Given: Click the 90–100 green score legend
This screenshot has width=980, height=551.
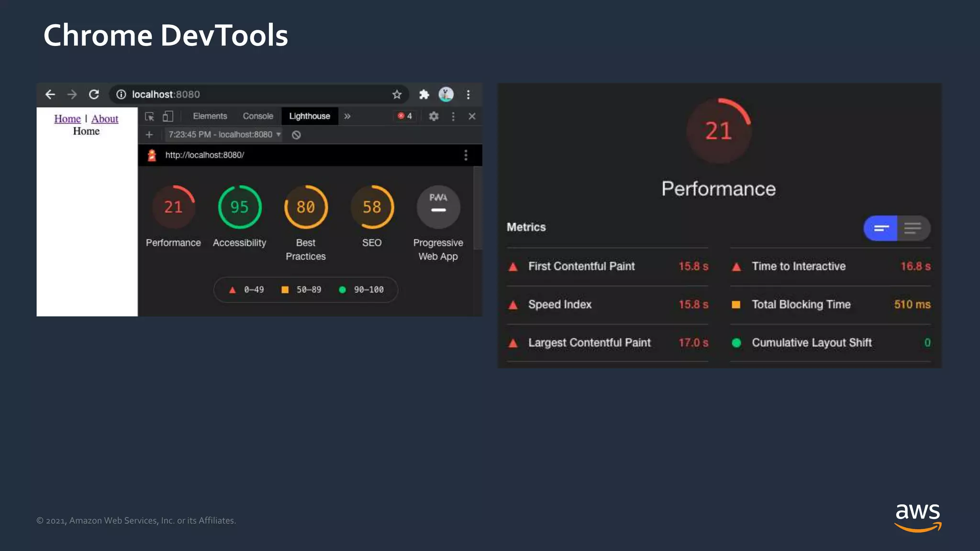Looking at the screenshot, I should (x=361, y=290).
